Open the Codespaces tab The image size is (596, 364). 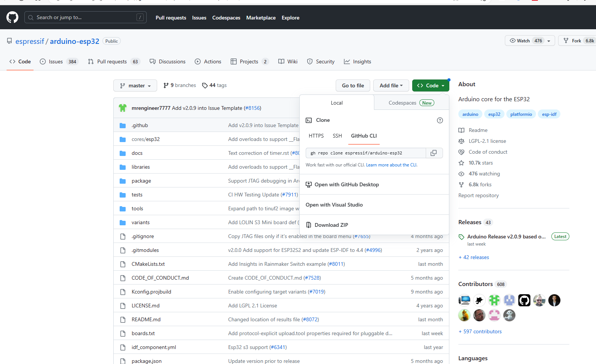(411, 103)
